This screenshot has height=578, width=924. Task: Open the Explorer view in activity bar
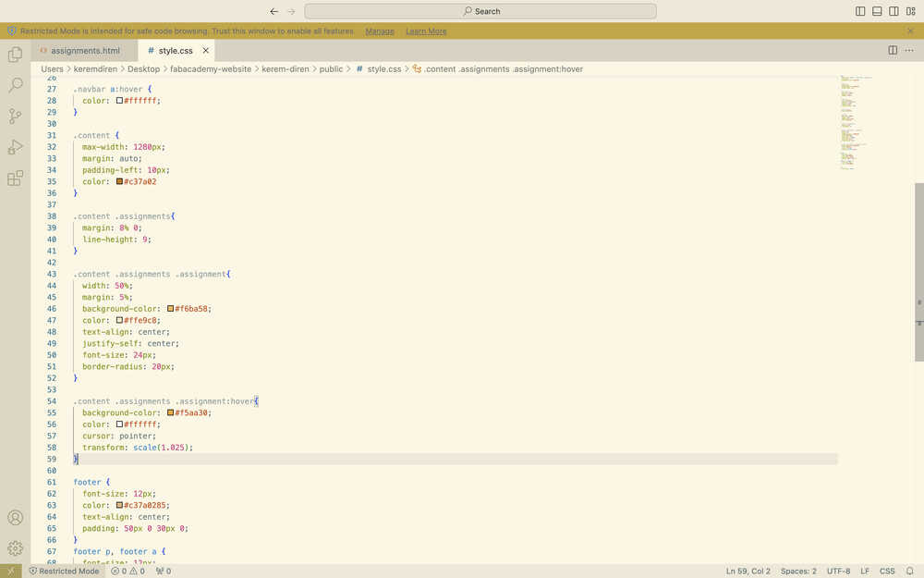pos(16,55)
